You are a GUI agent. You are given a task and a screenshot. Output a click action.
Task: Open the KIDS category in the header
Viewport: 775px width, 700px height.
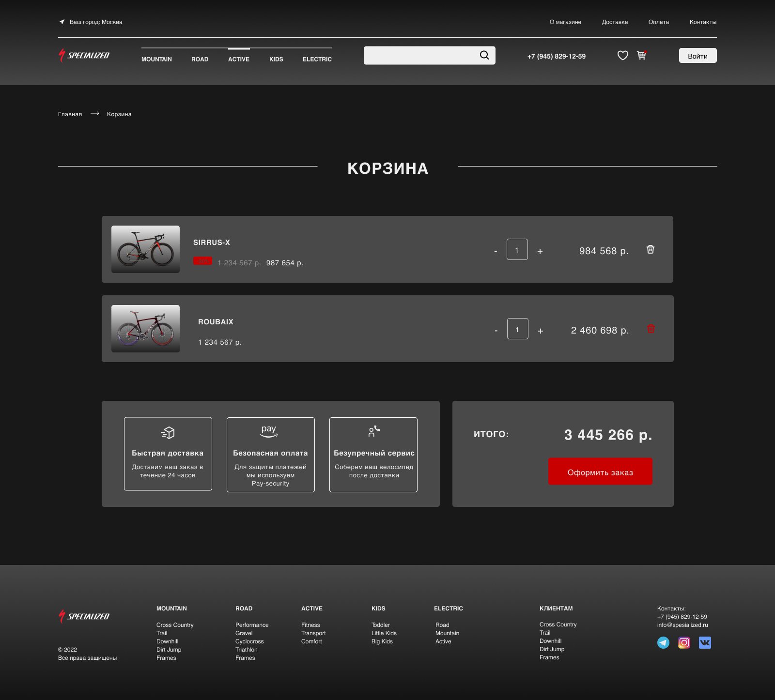(x=276, y=59)
